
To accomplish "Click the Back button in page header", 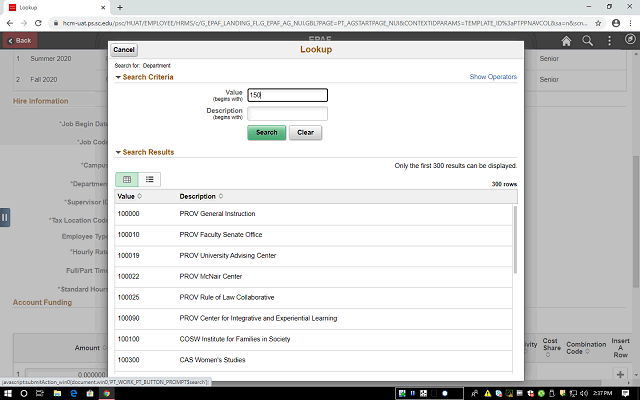I will pyautogui.click(x=20, y=41).
